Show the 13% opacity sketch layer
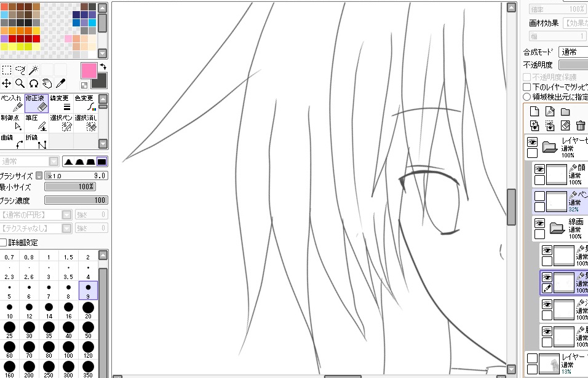 pyautogui.click(x=532, y=358)
